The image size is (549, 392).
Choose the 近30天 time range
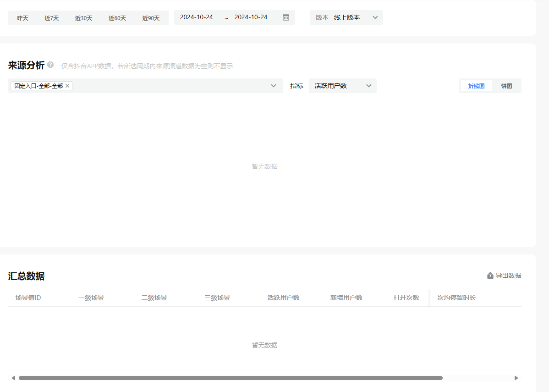[x=84, y=18]
